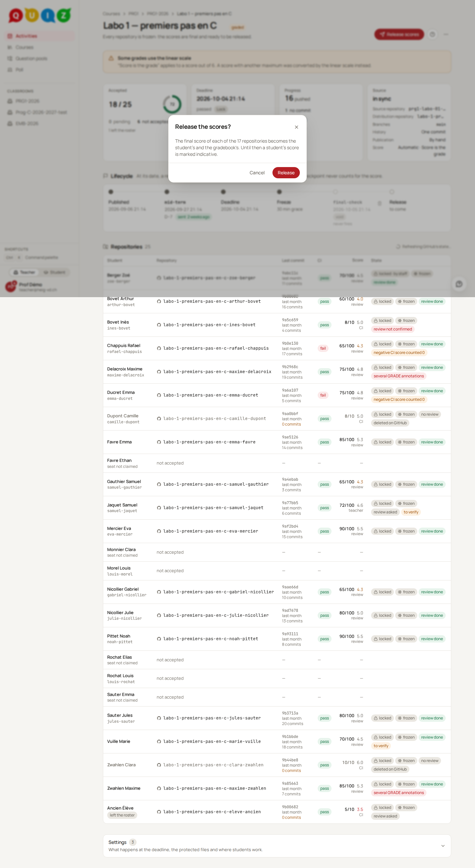Expand the Settings section chevron

click(443, 846)
